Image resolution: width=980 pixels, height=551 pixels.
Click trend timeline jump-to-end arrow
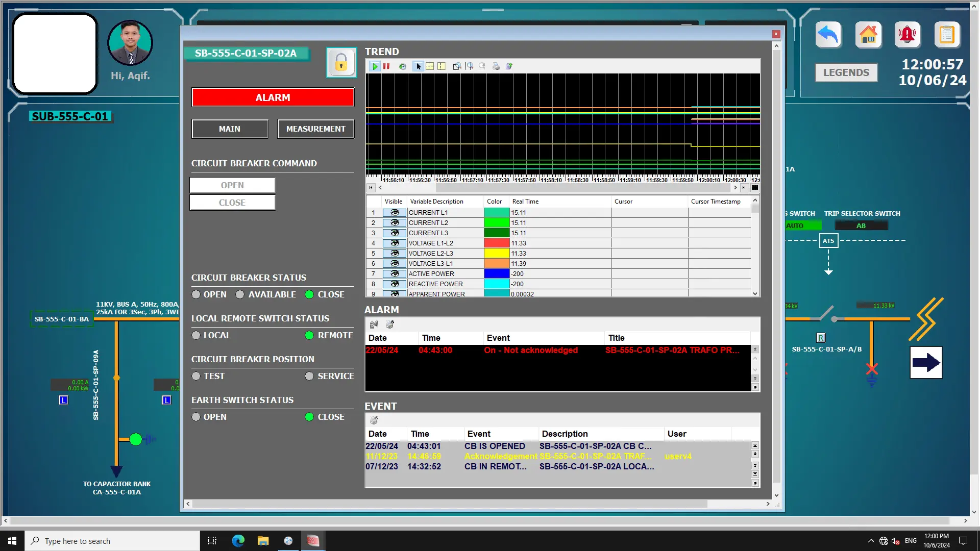744,188
